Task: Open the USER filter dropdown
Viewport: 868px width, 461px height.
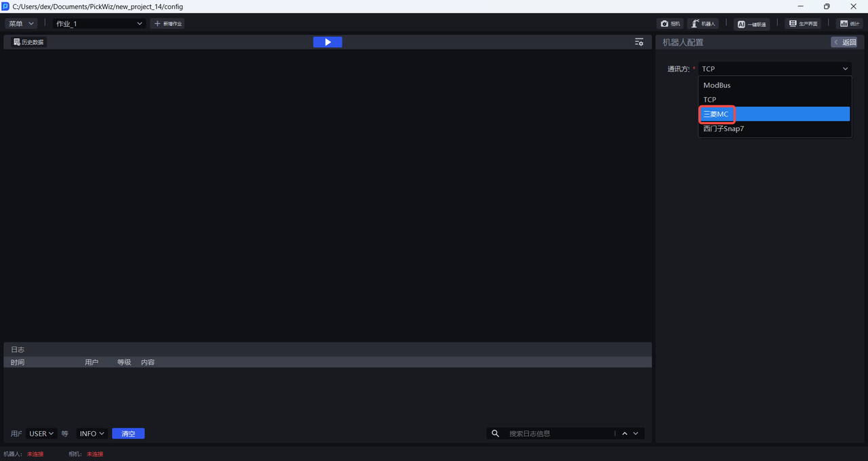Action: pos(41,434)
